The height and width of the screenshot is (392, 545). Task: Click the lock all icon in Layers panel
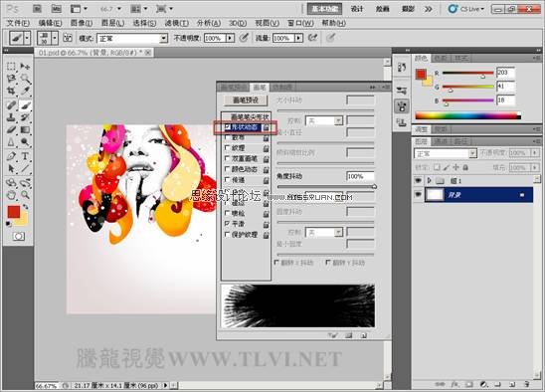tap(465, 167)
